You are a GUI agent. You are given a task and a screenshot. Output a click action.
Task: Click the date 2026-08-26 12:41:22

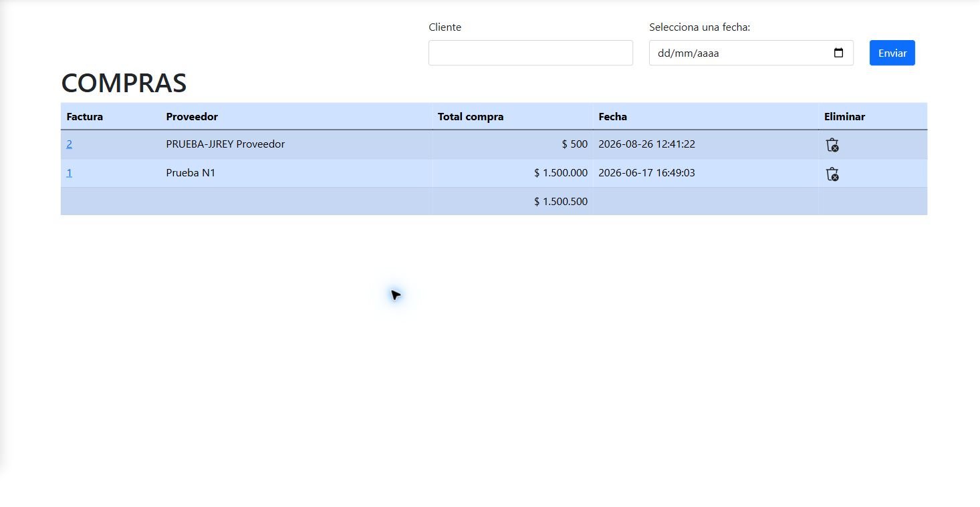(646, 144)
